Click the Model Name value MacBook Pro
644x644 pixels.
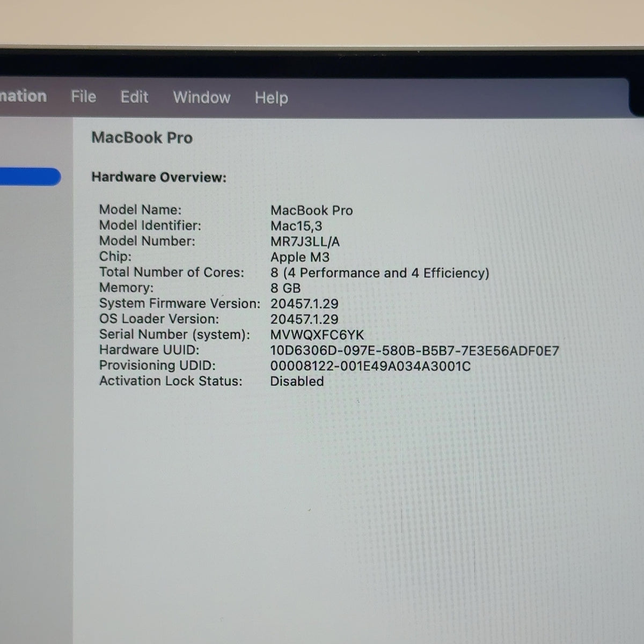point(312,210)
